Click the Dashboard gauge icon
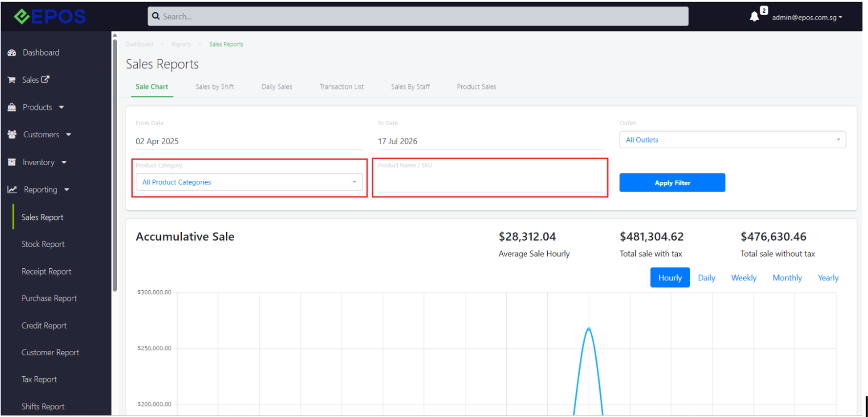Image resolution: width=868 pixels, height=417 pixels. [12, 53]
